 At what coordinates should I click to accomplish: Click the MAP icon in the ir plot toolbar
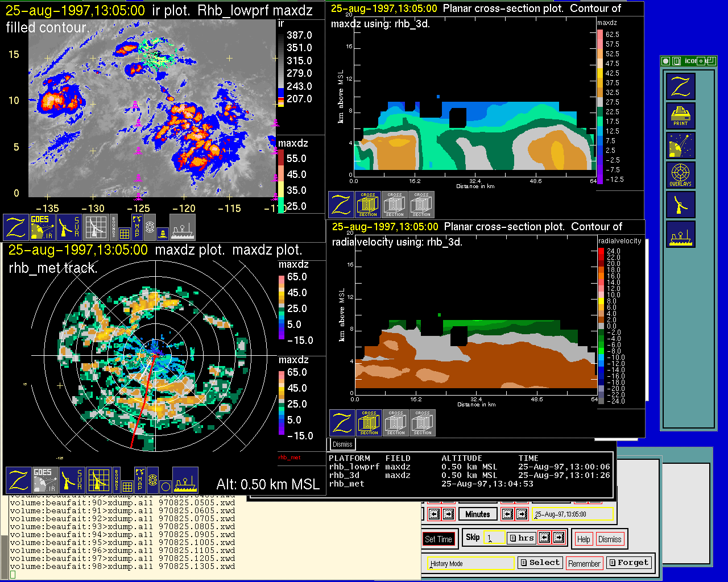[137, 226]
